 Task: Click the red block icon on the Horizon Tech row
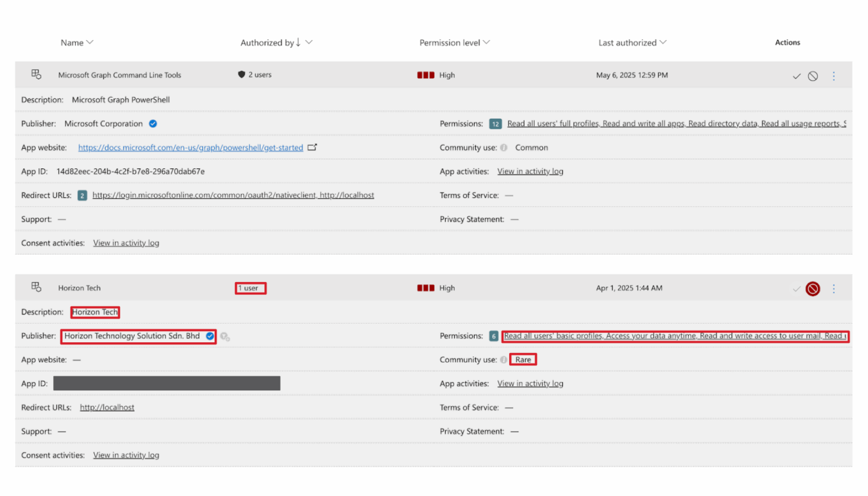coord(813,288)
